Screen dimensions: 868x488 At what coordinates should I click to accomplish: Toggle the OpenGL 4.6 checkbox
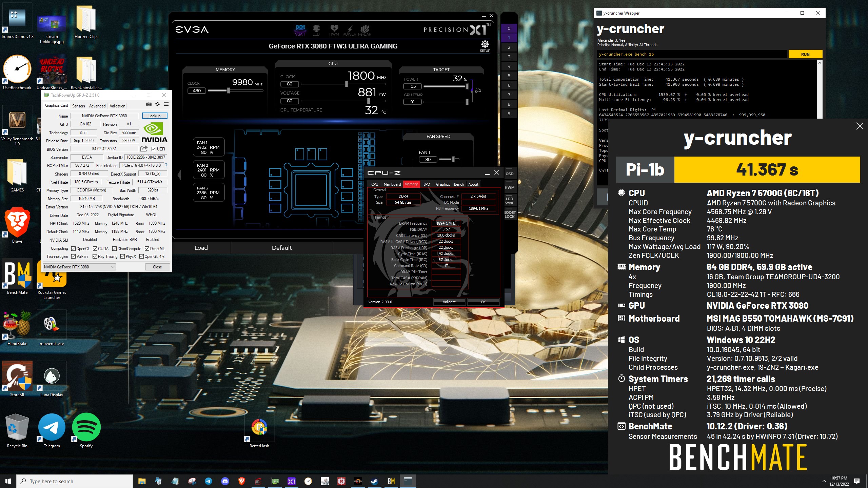142,257
